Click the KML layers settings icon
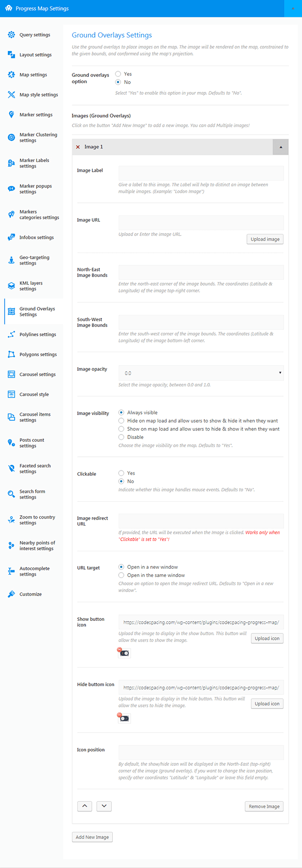302x868 pixels. pyautogui.click(x=11, y=286)
